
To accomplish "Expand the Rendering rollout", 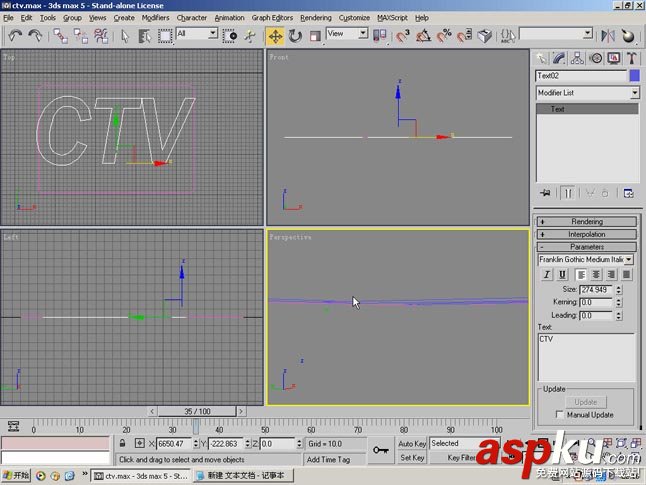I will click(587, 222).
